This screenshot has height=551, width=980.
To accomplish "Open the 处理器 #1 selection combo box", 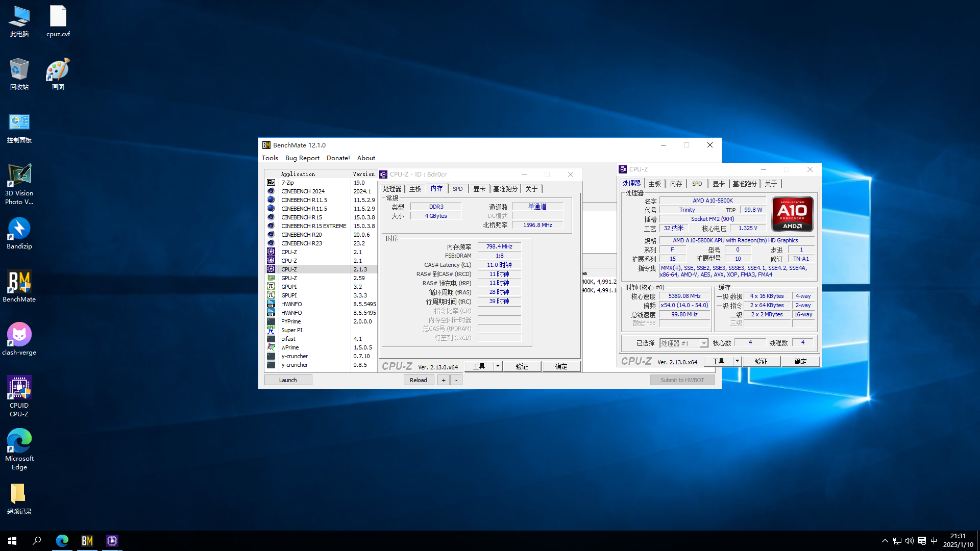I will 684,343.
